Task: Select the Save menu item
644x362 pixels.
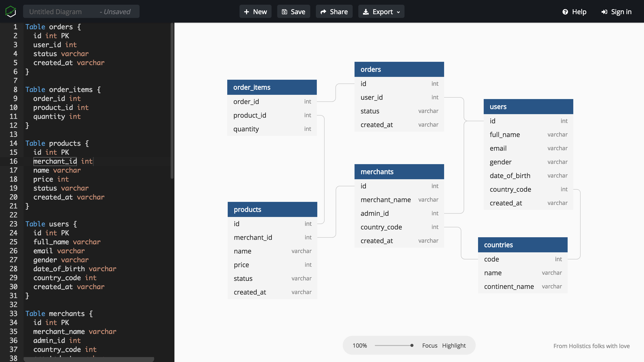Action: click(x=294, y=12)
